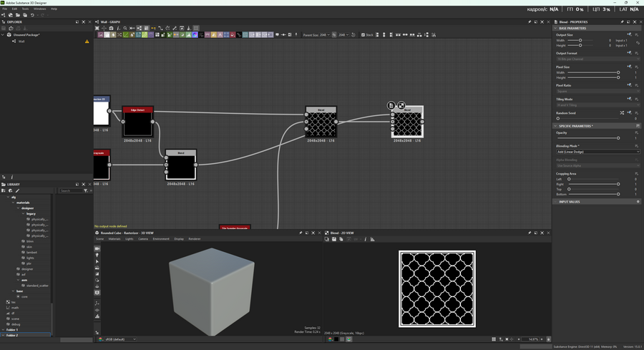Adjust the Opacity slider
Screen dimensions: 644x350
tap(618, 138)
